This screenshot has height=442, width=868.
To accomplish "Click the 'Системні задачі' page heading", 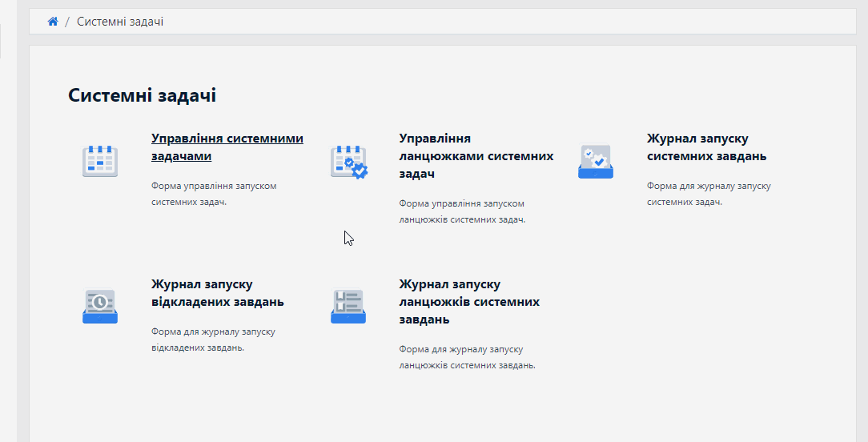I will (x=143, y=95).
